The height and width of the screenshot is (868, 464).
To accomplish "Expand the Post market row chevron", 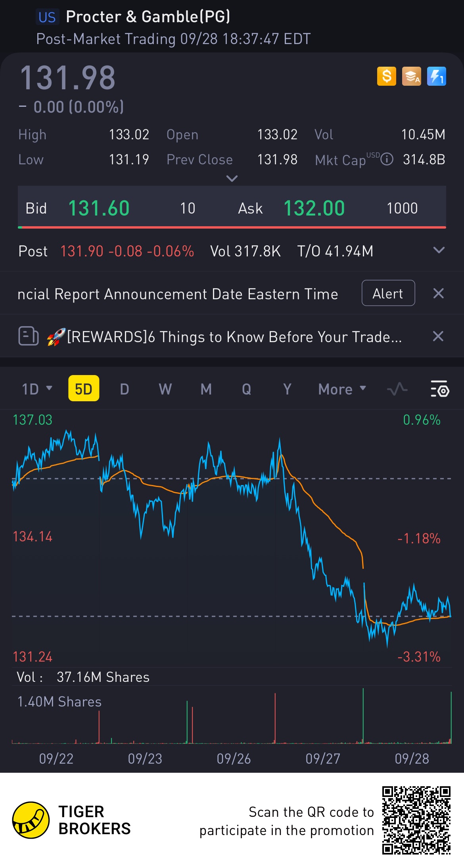I will (439, 250).
